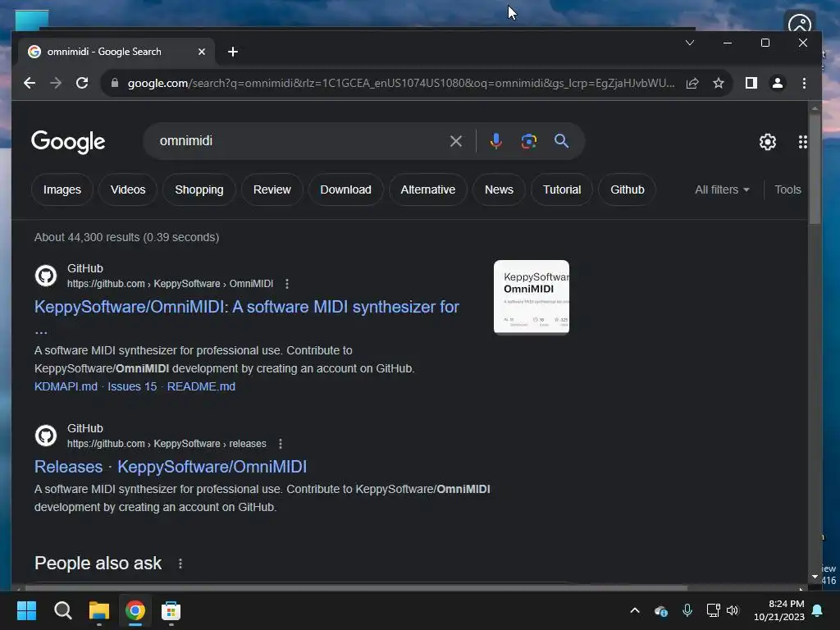View site information via the lock icon
The image size is (840, 630).
click(x=115, y=83)
